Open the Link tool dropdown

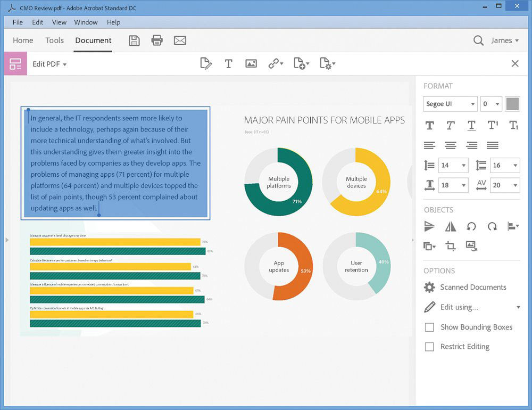[282, 63]
